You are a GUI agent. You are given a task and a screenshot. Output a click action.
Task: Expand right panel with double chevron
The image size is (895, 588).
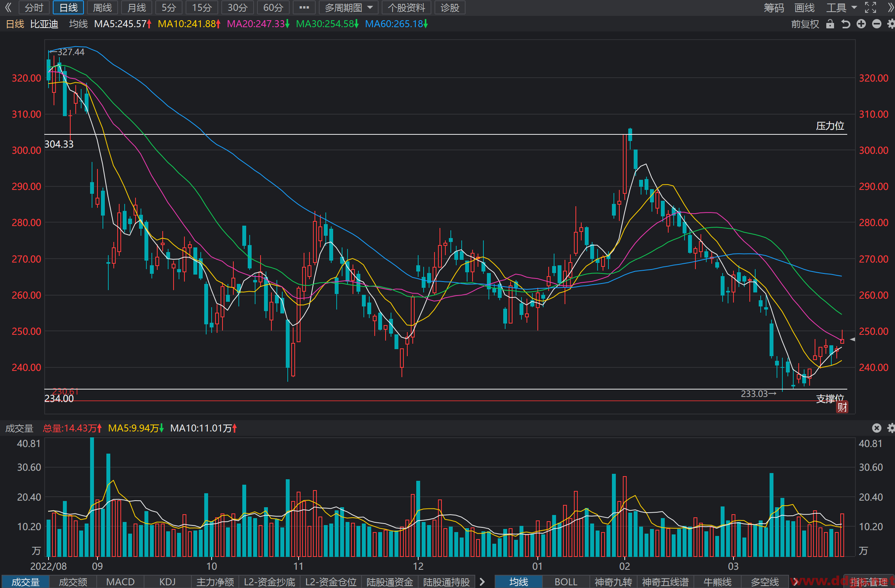point(891,7)
